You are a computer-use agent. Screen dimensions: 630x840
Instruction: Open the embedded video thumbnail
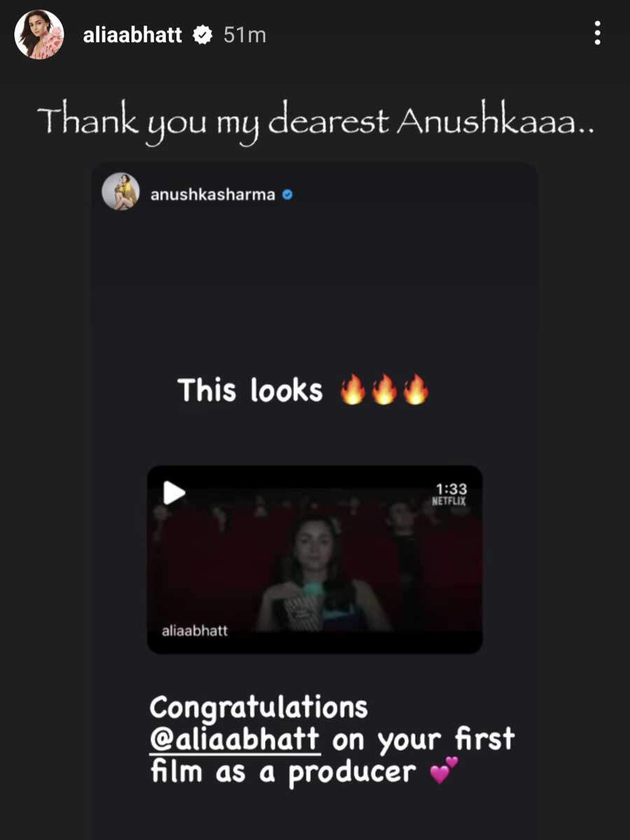pos(314,559)
